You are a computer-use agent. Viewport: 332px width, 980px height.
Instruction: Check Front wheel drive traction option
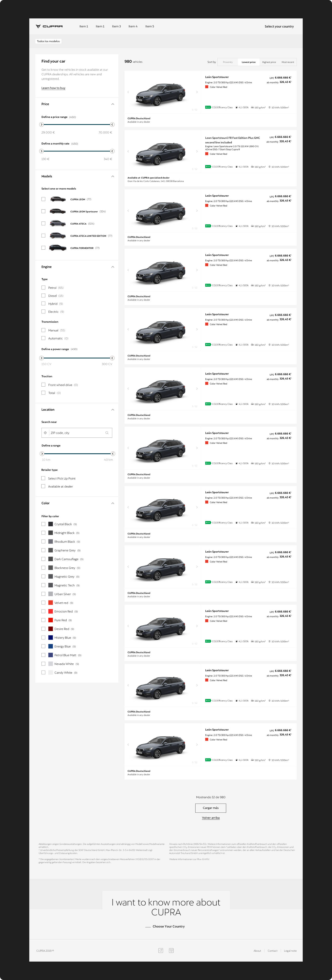pos(43,385)
